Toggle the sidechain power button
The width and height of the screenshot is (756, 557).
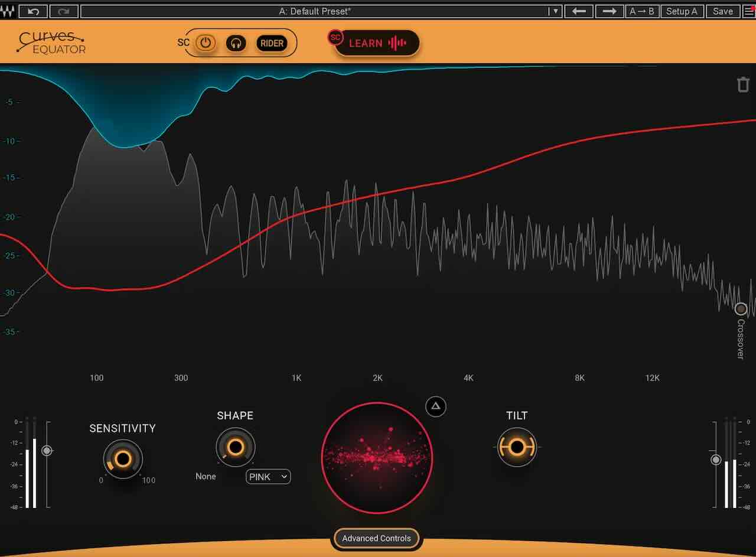tap(206, 43)
